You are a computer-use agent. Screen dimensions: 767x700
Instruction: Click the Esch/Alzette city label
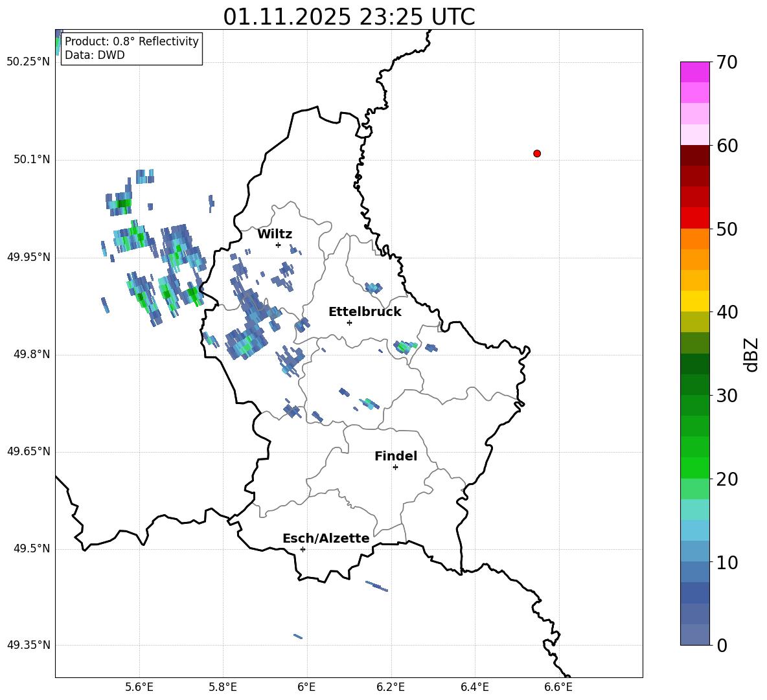click(x=326, y=539)
